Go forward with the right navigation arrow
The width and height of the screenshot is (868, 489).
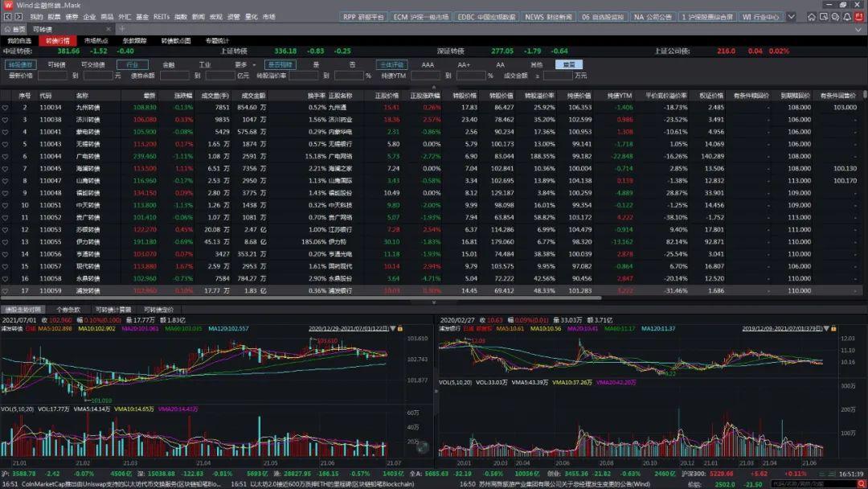[18, 17]
